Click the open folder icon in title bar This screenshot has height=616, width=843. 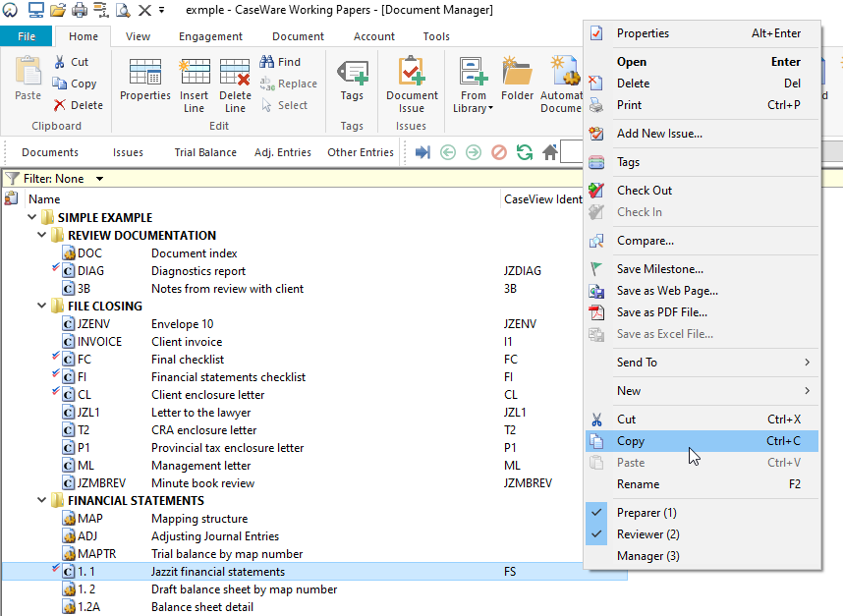click(58, 10)
